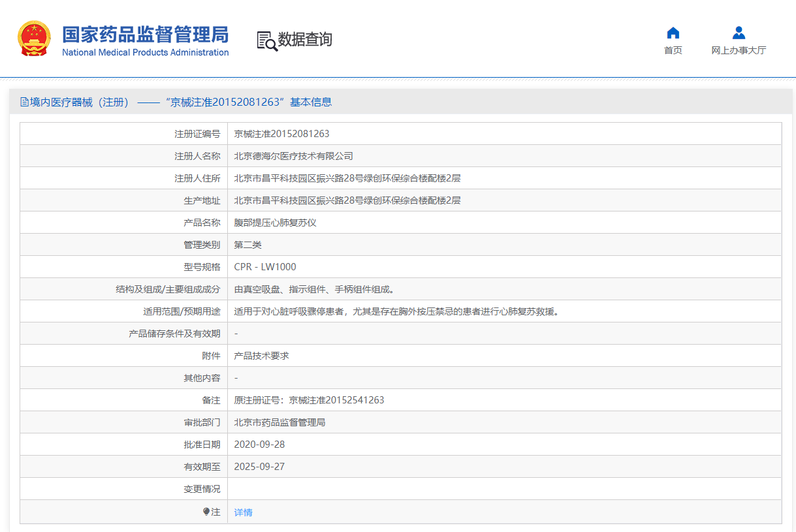
Task: Click approval date 2020-09-28
Action: [260, 445]
